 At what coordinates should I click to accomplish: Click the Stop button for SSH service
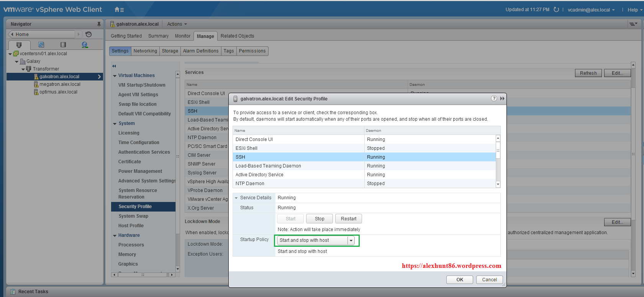click(x=319, y=219)
